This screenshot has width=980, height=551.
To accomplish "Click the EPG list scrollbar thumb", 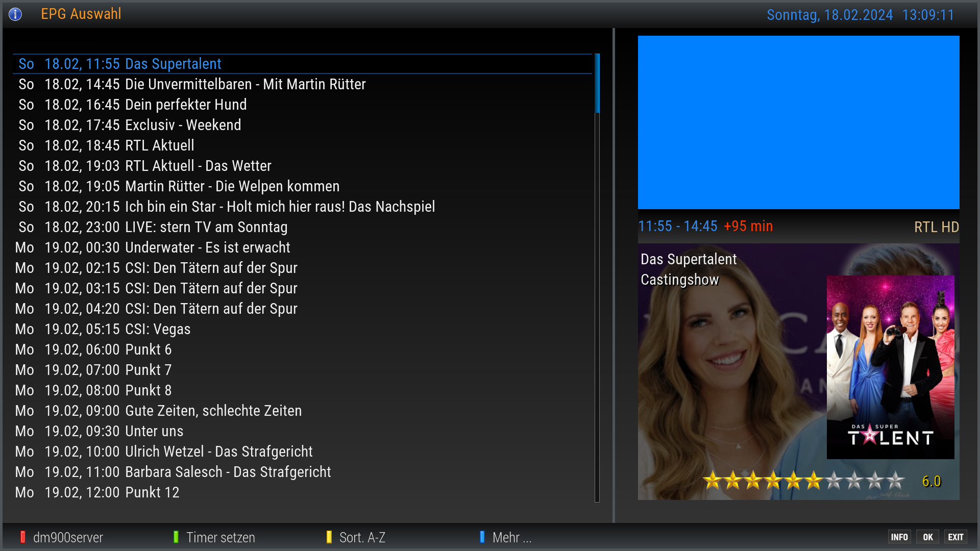I will 597,83.
